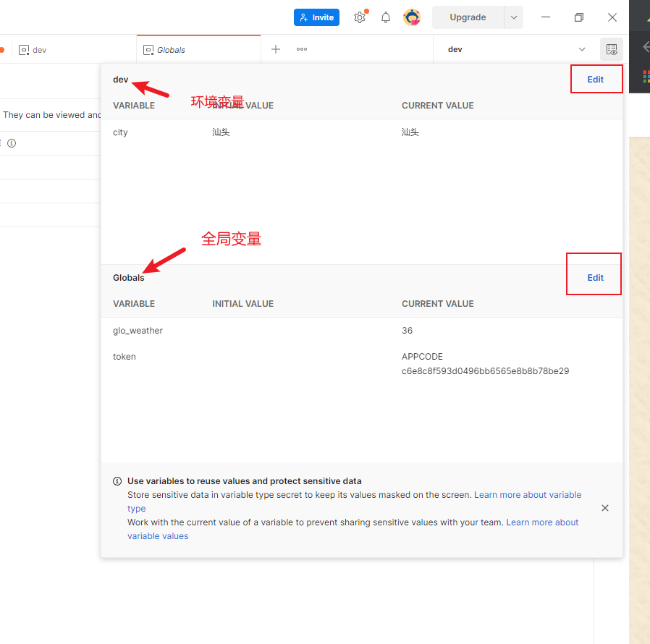Expand the Upgrade dropdown arrow
The image size is (650, 644).
514,17
